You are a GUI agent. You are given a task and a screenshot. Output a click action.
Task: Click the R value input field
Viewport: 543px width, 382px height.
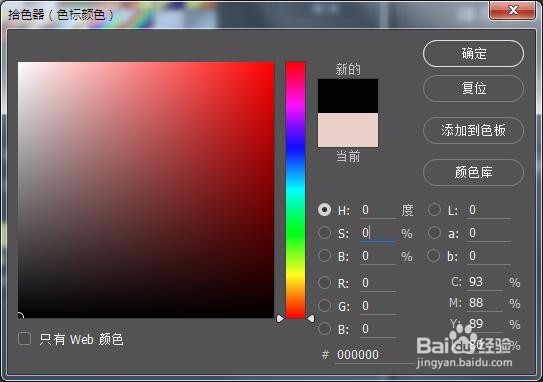377,283
